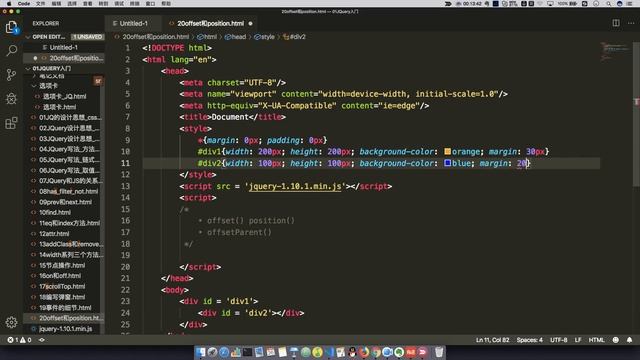Open the html breadcrumb dropdown
This screenshot has height=360, width=640.
click(207, 37)
